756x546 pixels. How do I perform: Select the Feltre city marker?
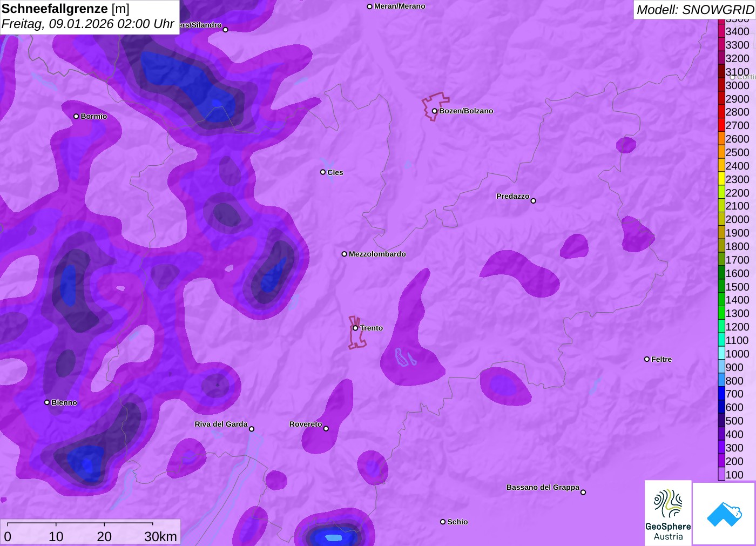click(647, 359)
